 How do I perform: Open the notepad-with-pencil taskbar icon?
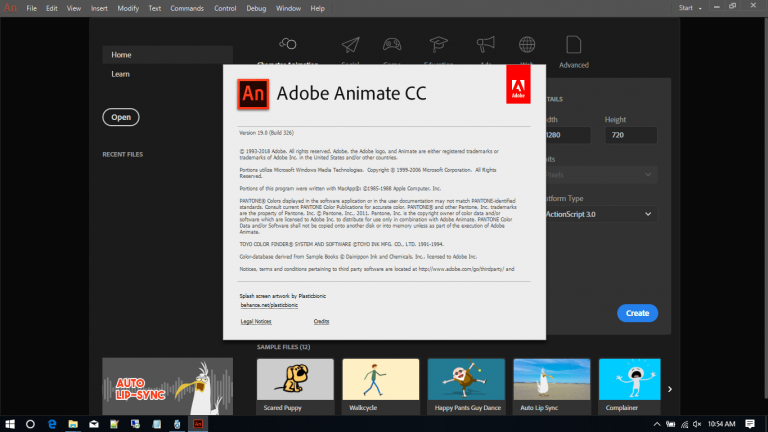(115, 424)
